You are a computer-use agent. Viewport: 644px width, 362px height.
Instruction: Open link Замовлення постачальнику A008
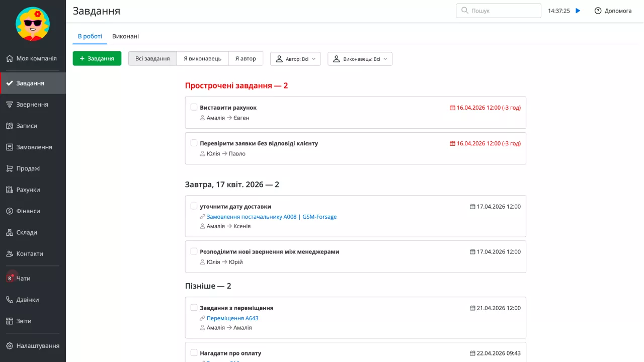pyautogui.click(x=271, y=217)
